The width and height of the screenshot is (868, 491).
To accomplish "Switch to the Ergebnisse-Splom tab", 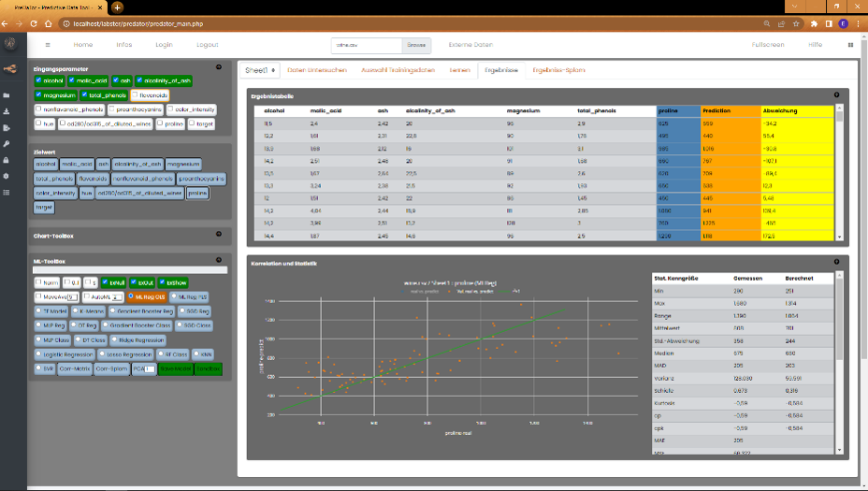I will (558, 70).
